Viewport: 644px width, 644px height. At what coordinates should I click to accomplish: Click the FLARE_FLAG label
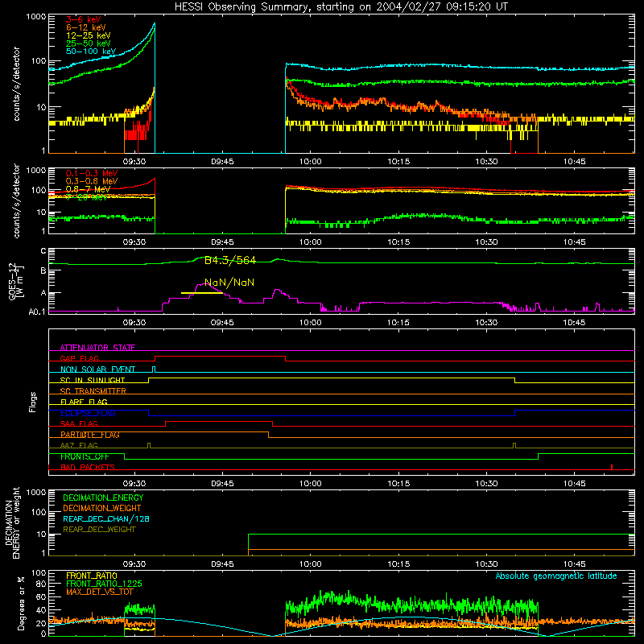tap(84, 402)
